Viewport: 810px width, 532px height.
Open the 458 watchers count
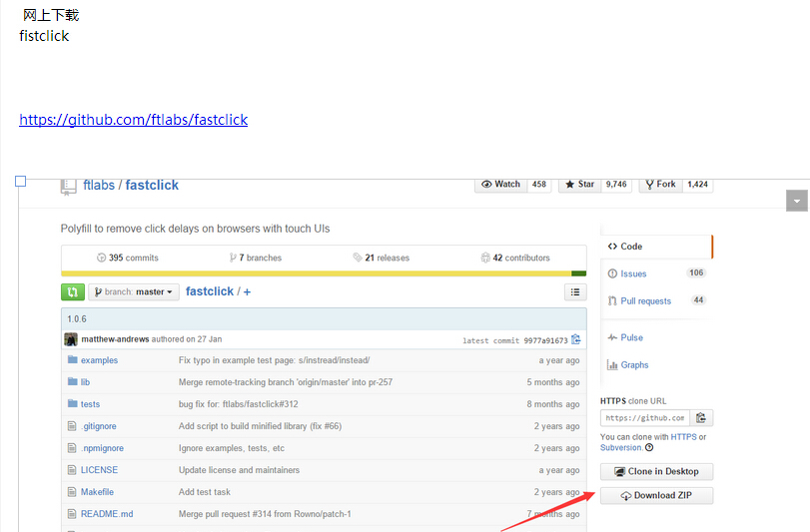point(539,185)
